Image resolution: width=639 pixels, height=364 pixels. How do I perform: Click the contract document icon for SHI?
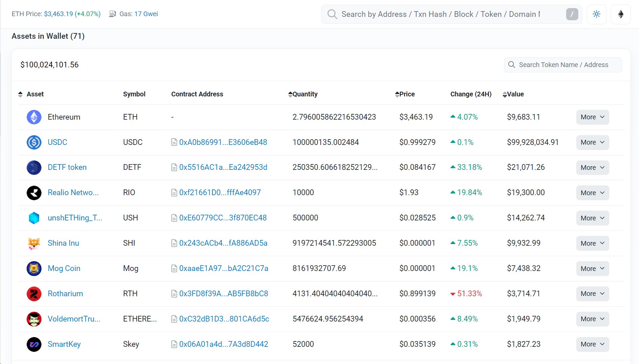[174, 243]
